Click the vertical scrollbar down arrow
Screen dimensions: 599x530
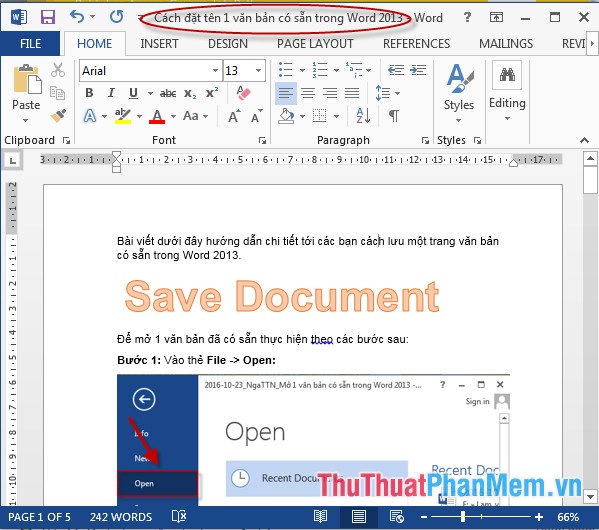(x=590, y=497)
